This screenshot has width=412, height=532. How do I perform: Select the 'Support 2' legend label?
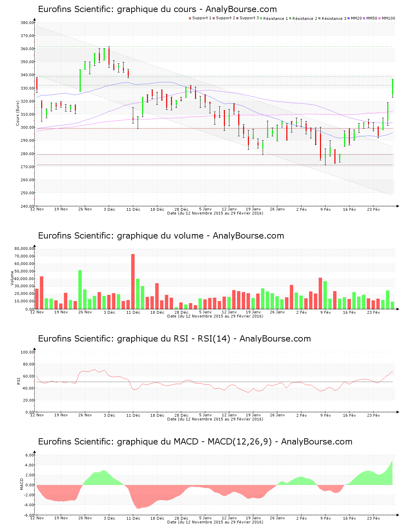point(226,18)
